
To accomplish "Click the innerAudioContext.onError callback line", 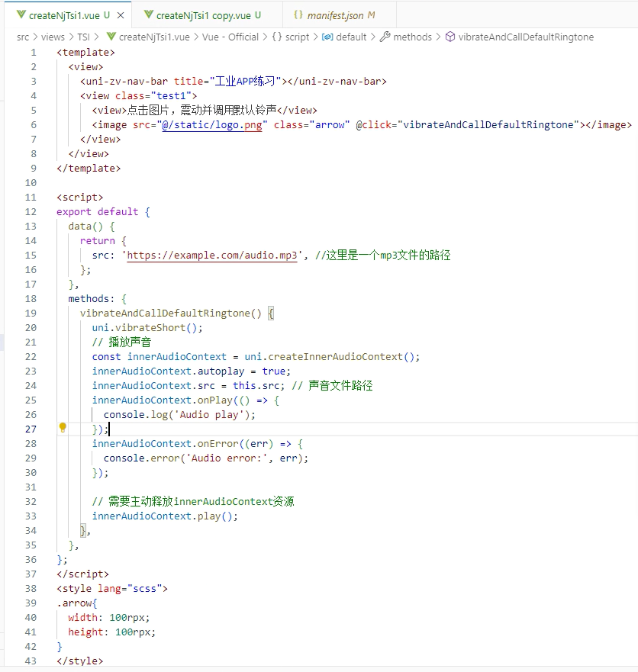I will click(197, 444).
